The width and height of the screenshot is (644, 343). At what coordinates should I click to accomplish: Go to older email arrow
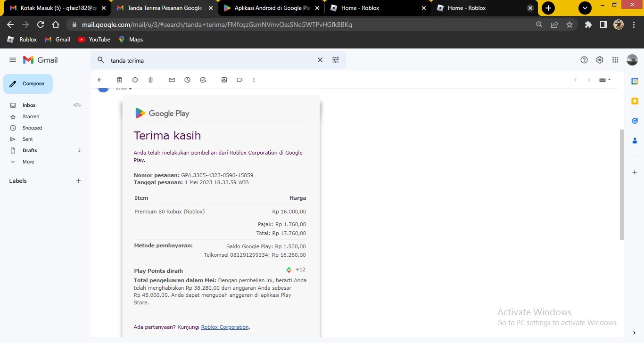pos(589,80)
